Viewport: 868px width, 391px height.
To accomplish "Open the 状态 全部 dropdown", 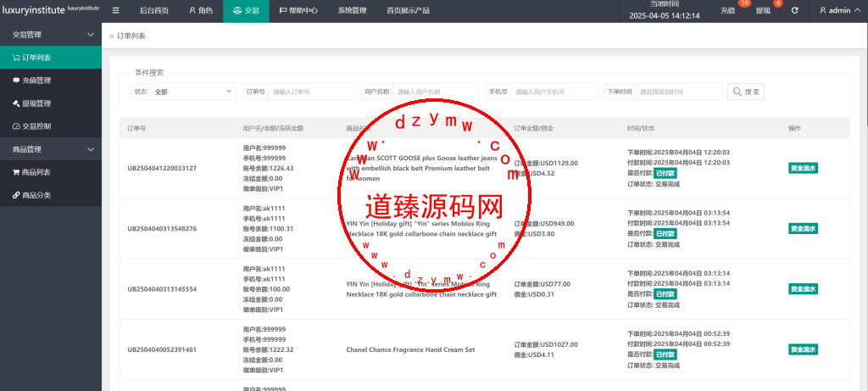I will pos(193,92).
